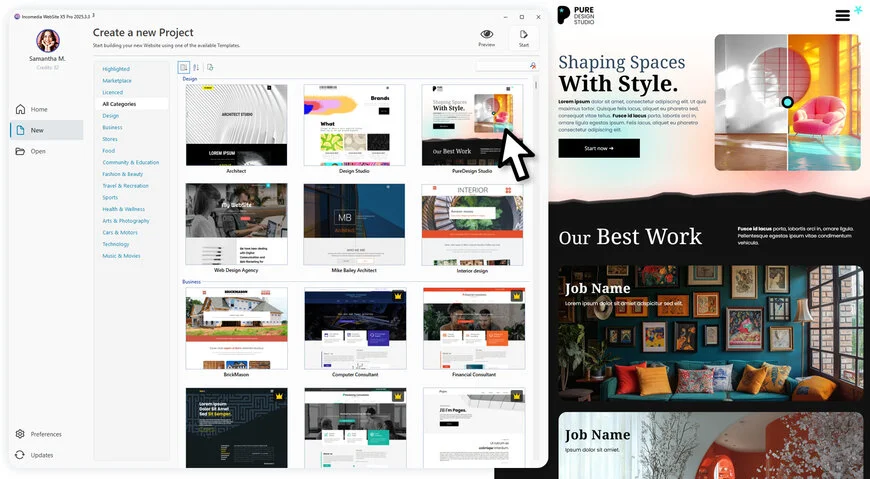Select the search icon in the template search

click(x=533, y=65)
